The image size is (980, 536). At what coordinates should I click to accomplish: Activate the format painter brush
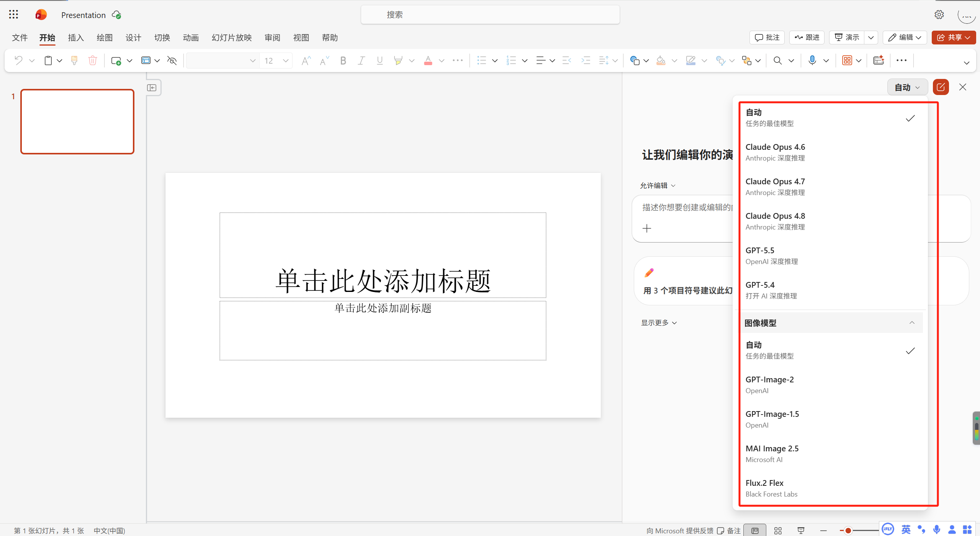click(74, 61)
